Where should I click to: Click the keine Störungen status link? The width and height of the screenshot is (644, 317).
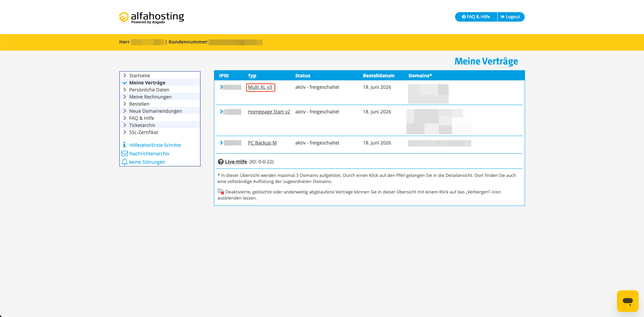(147, 162)
